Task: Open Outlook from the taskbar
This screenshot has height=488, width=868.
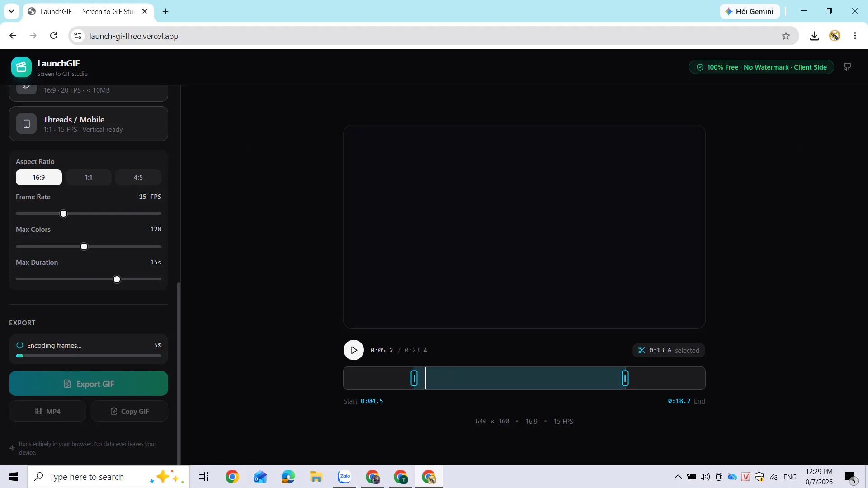Action: pyautogui.click(x=260, y=477)
